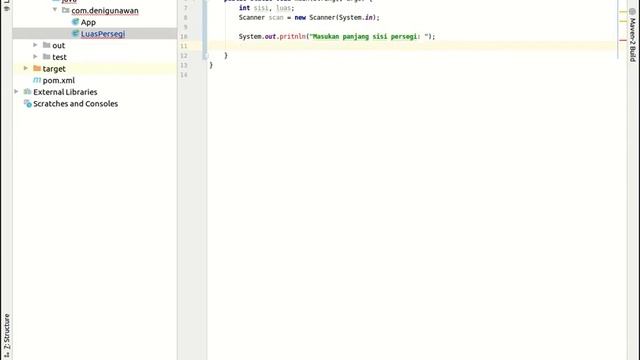Viewport: 640px width, 360px height.
Task: Place cursor on empty line 11
Action: 412,46
